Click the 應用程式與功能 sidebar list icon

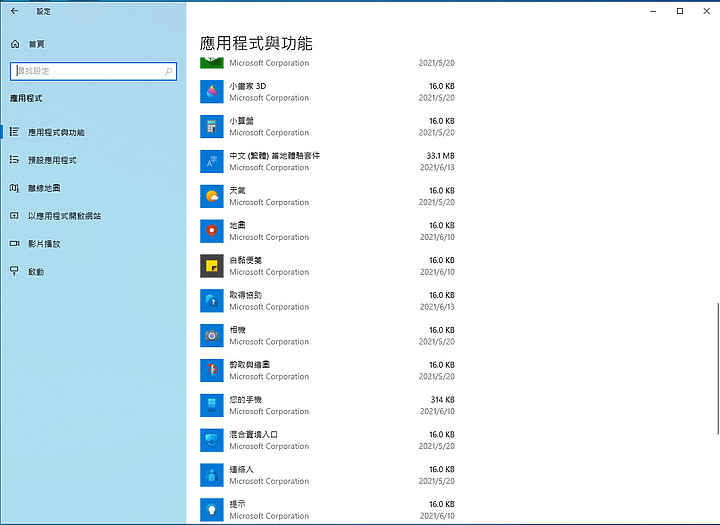(15, 132)
